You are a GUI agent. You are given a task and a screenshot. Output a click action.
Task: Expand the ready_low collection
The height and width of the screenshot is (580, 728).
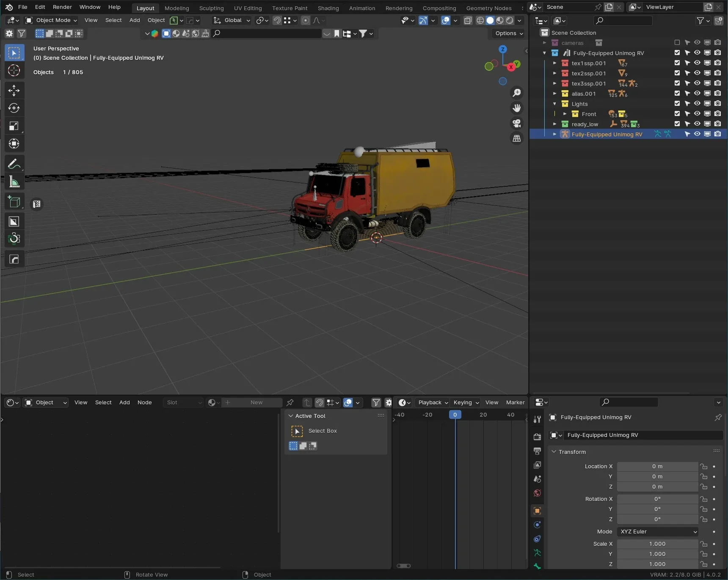(x=555, y=124)
